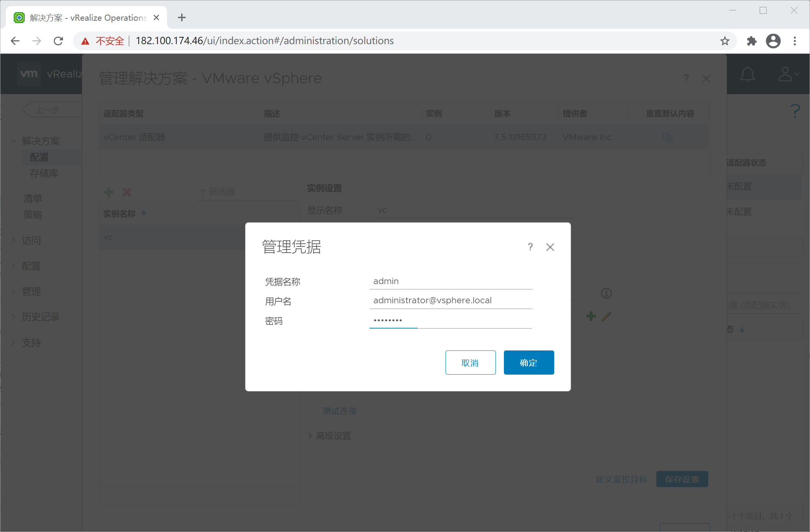This screenshot has width=810, height=532.
Task: Click the credential info icon
Action: [606, 293]
